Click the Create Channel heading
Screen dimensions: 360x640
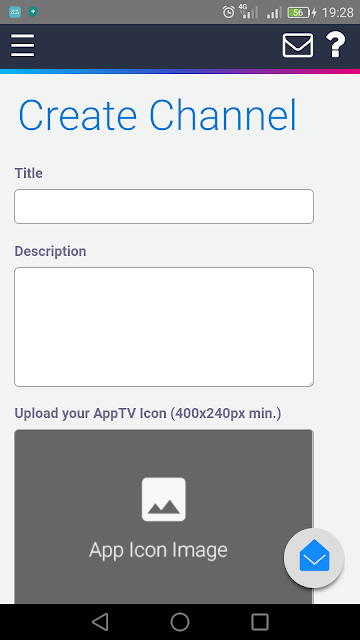point(158,116)
